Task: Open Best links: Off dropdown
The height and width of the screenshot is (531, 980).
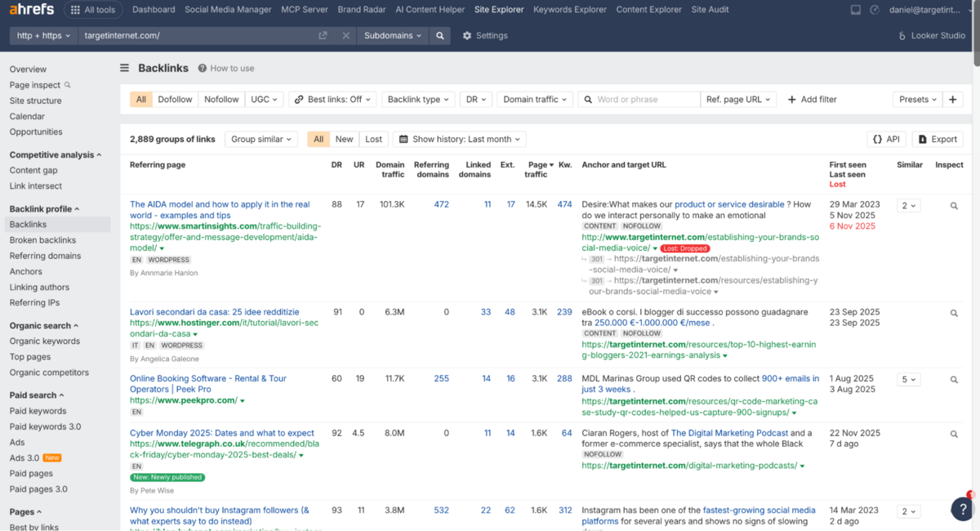Action: coord(332,100)
